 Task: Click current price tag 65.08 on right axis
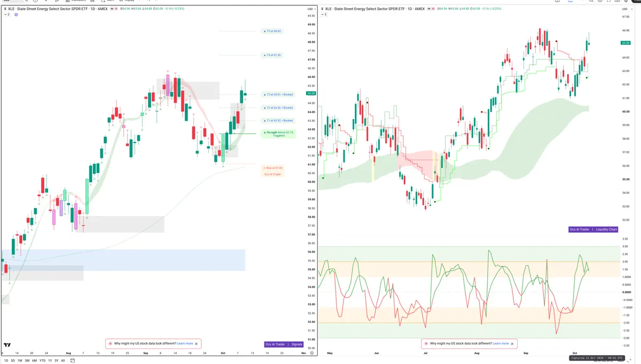pos(626,43)
